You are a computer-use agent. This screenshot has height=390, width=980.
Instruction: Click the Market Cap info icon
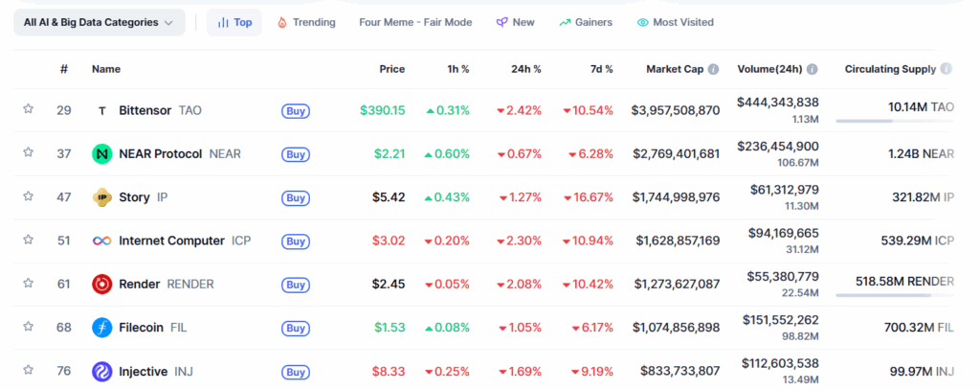[713, 70]
